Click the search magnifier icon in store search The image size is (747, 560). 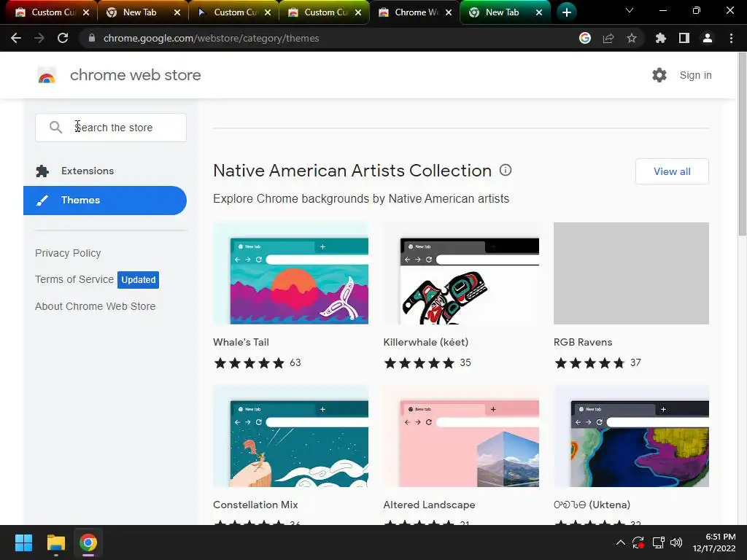[x=55, y=127]
